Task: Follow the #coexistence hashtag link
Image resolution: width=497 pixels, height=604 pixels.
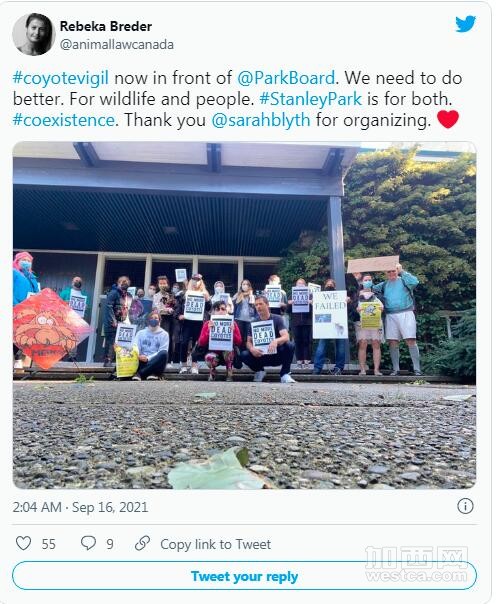Action: [64, 120]
